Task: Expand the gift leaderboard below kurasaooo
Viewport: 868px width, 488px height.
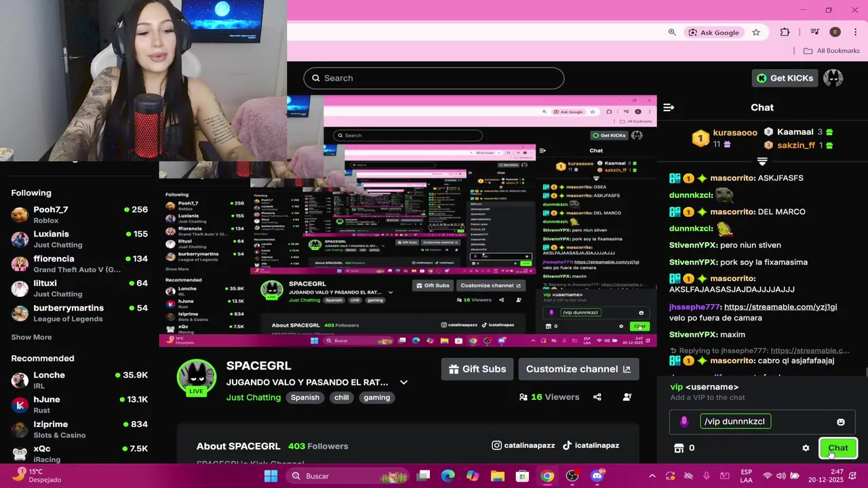Action: click(x=762, y=161)
